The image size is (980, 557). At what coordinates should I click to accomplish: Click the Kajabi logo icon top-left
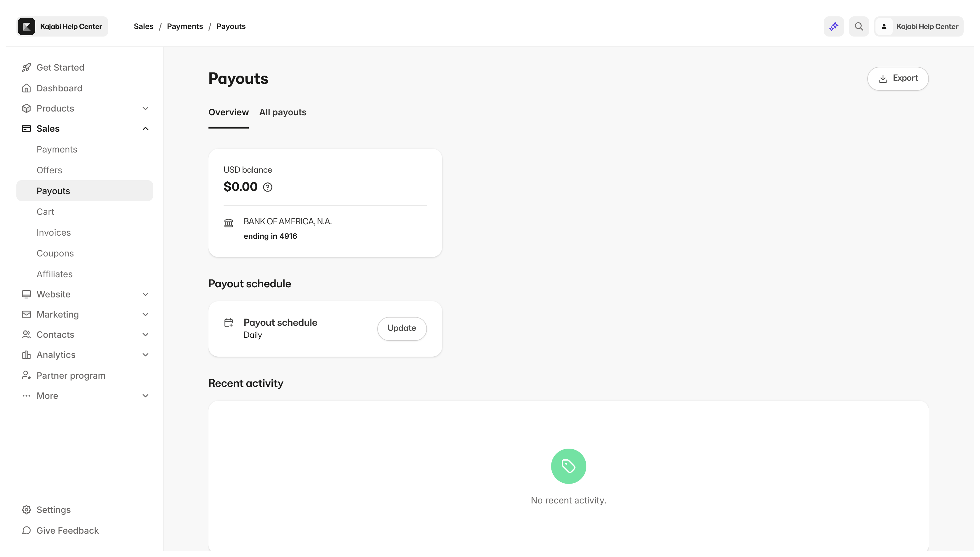point(26,26)
